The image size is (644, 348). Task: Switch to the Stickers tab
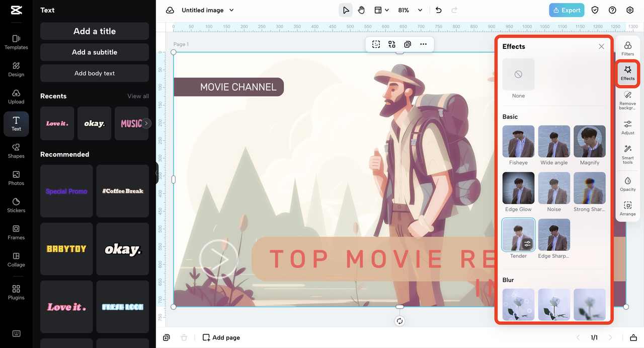pyautogui.click(x=16, y=205)
